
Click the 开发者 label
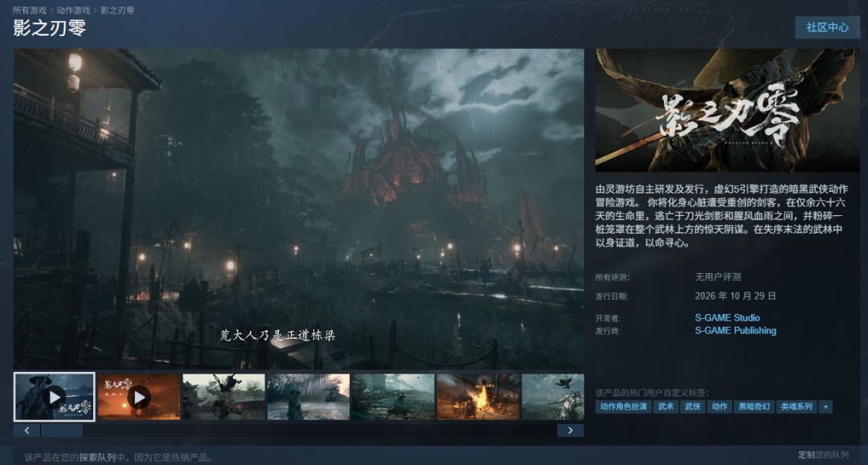pos(608,319)
